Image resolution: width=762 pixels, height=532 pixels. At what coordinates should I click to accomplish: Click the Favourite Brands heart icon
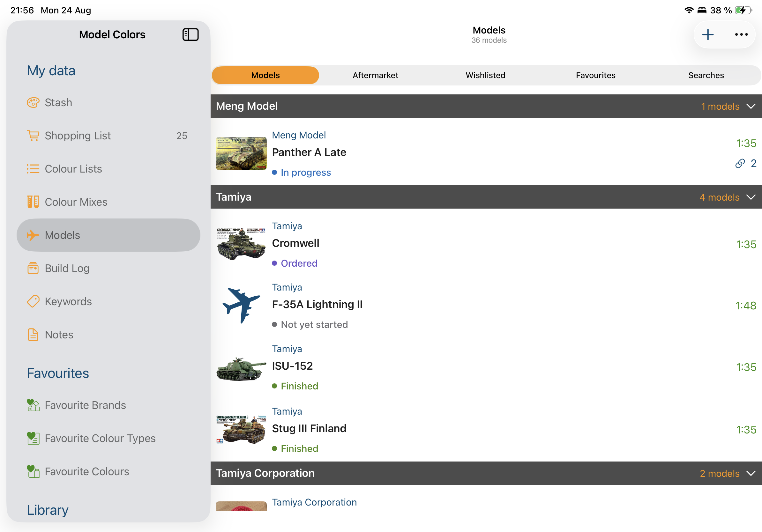click(x=33, y=405)
